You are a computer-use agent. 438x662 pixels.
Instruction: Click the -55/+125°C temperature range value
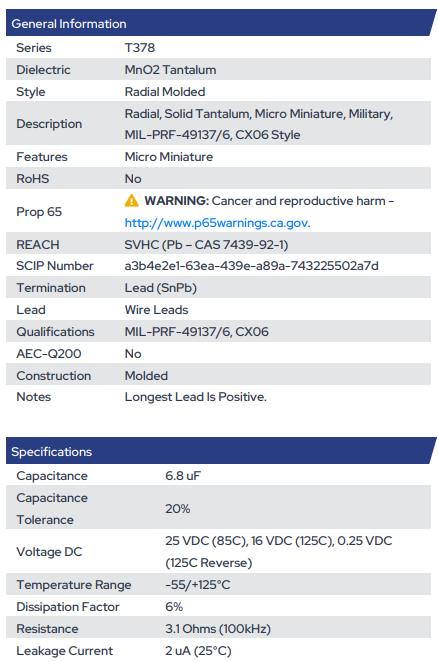pos(198,585)
